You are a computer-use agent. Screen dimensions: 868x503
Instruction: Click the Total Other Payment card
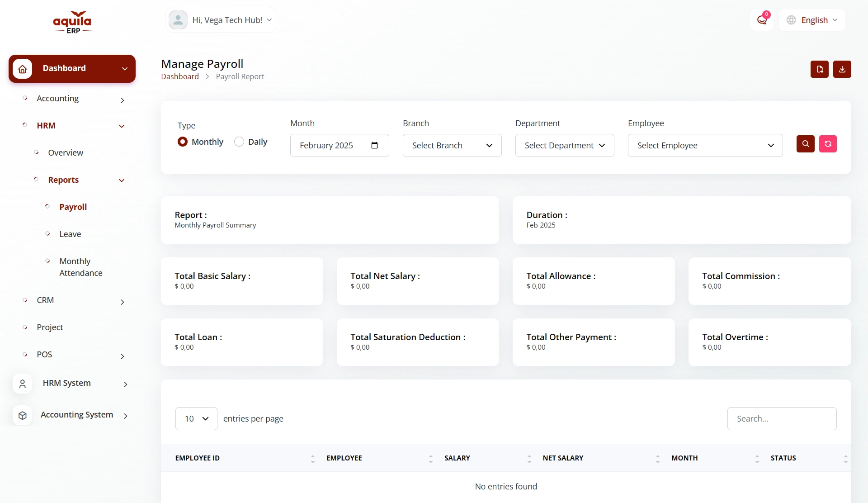[x=594, y=342]
